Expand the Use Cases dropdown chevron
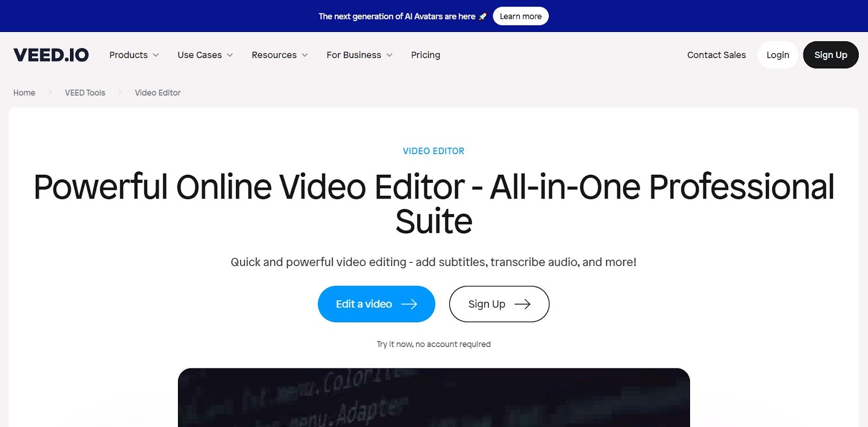Image resolution: width=868 pixels, height=427 pixels. pos(230,55)
